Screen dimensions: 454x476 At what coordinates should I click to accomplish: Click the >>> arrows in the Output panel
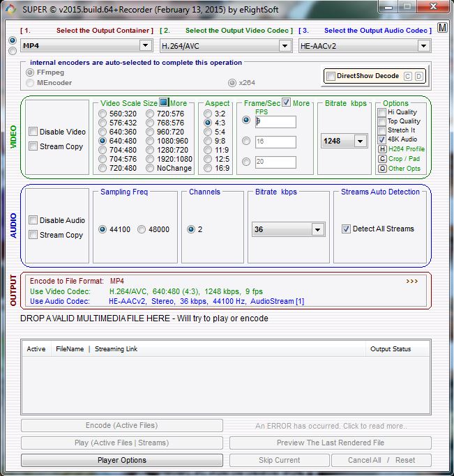(x=412, y=282)
